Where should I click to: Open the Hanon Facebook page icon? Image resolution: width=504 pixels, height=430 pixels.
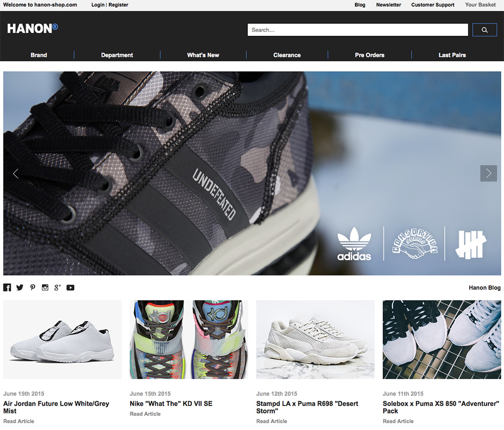coord(7,287)
